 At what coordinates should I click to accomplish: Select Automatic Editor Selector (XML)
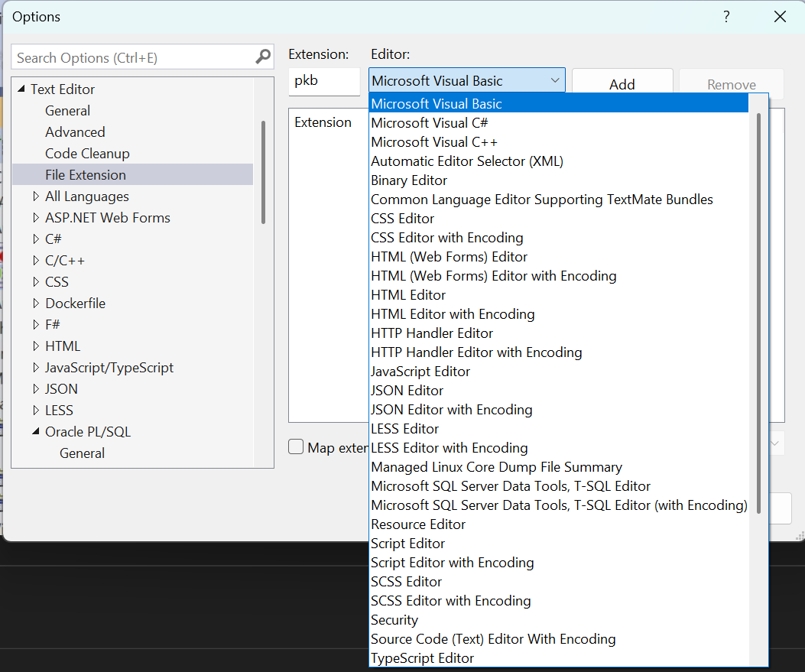pos(559,161)
